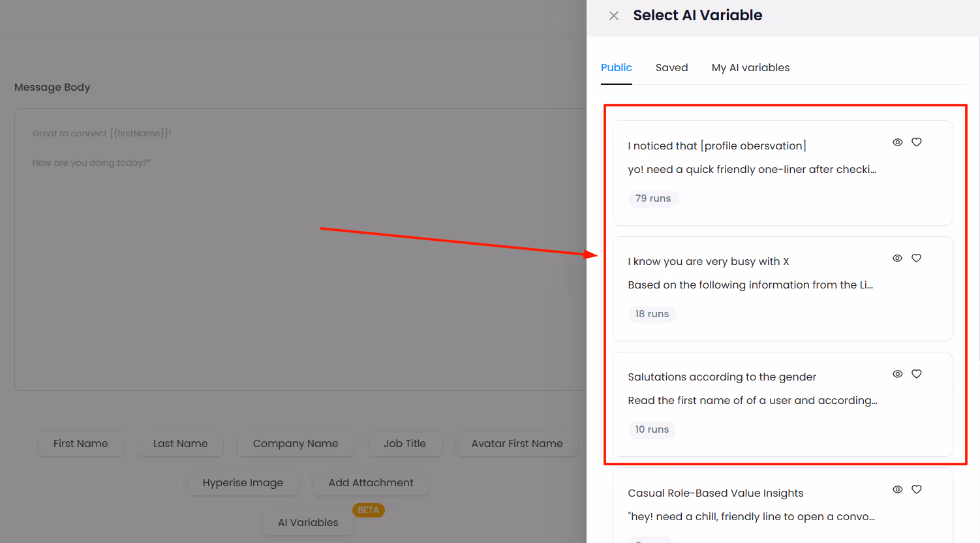The width and height of the screenshot is (980, 543).
Task: Open AI Variables beta feature
Action: tap(307, 522)
